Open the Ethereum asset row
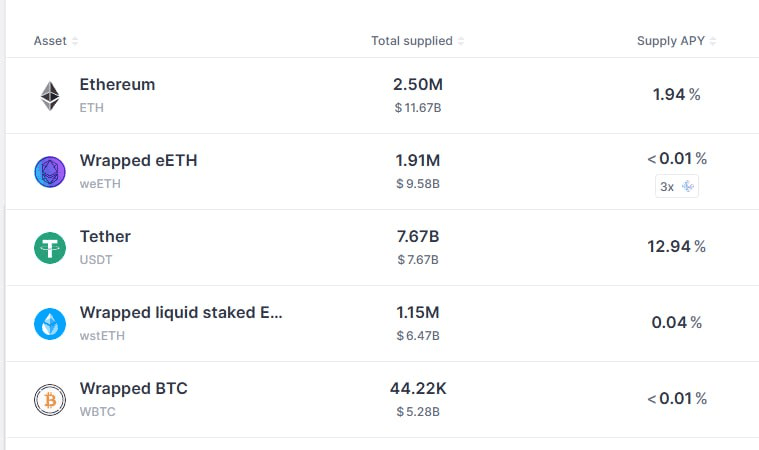The image size is (759, 450). (382, 96)
